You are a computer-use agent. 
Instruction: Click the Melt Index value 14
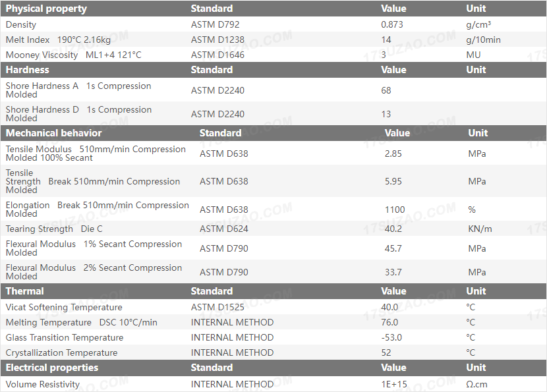tap(386, 40)
